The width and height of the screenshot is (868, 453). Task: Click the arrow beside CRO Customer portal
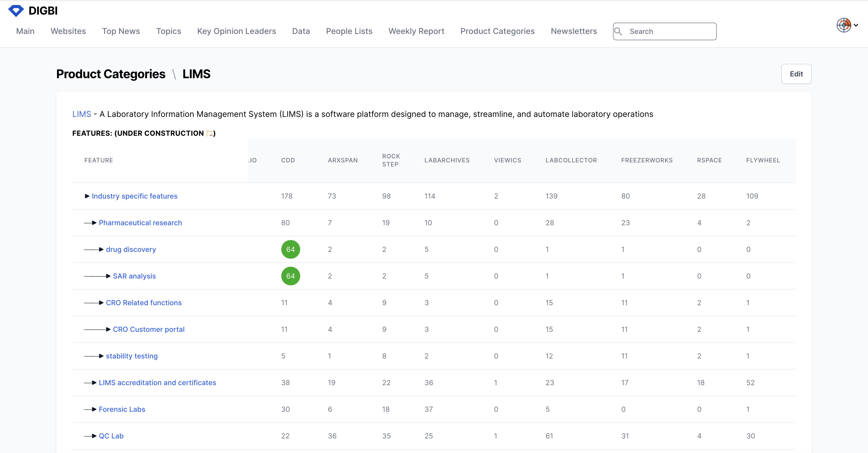tap(97, 329)
